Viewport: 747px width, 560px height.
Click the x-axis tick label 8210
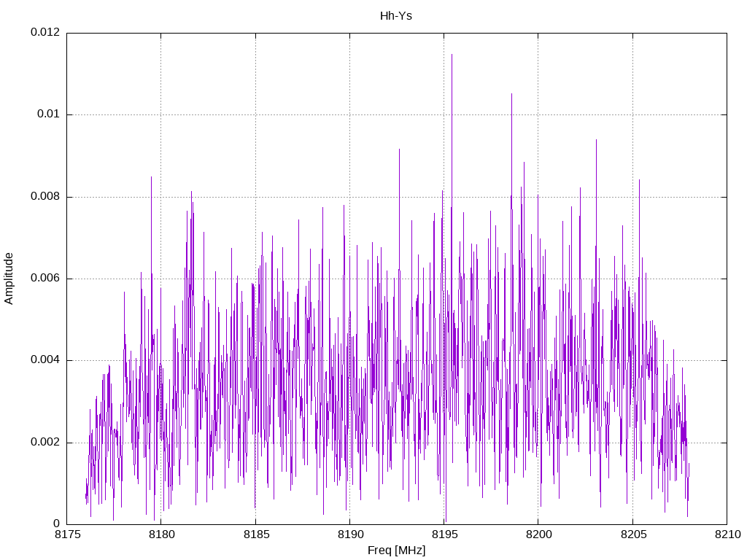click(727, 534)
